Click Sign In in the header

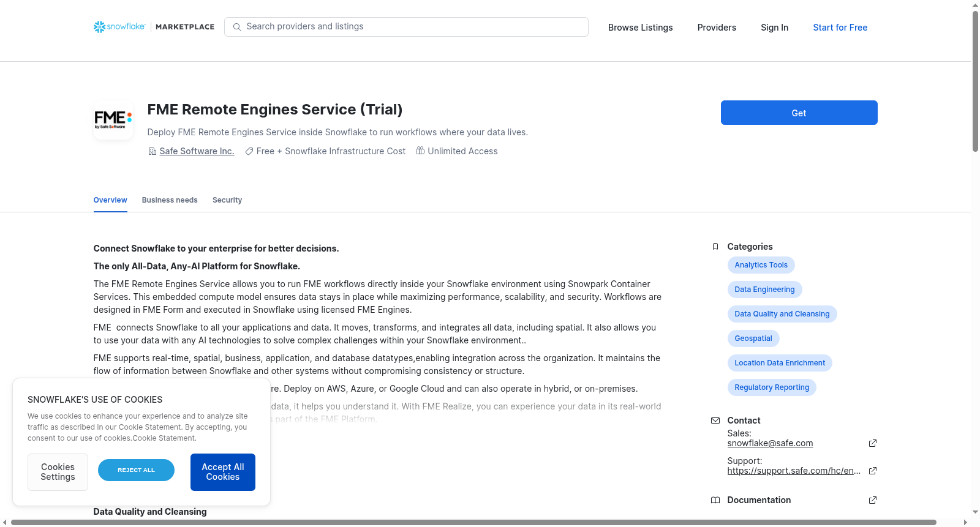pyautogui.click(x=774, y=28)
